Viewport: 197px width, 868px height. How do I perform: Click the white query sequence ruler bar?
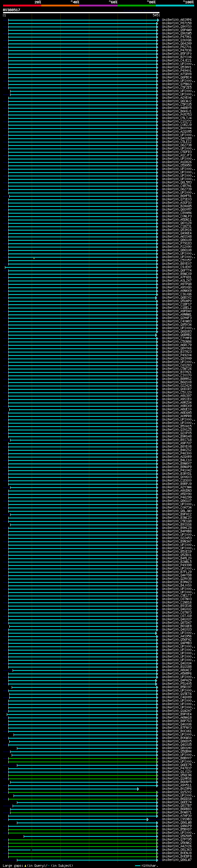(x=81, y=12)
